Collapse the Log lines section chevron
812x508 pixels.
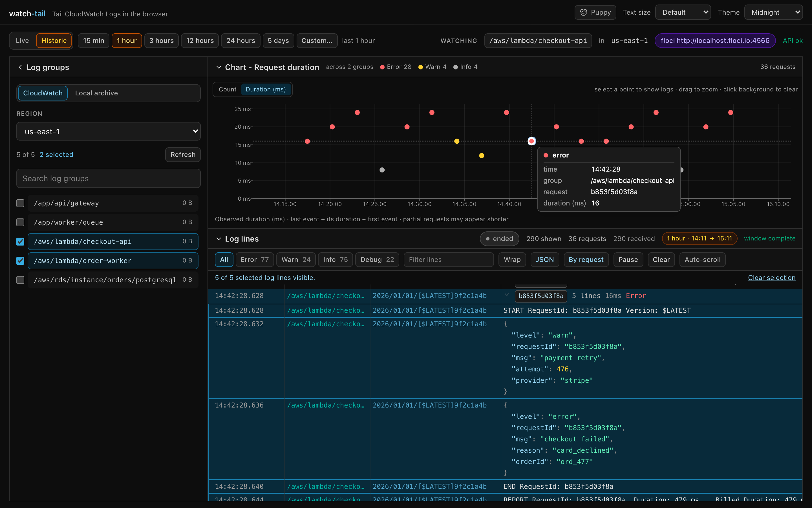219,239
